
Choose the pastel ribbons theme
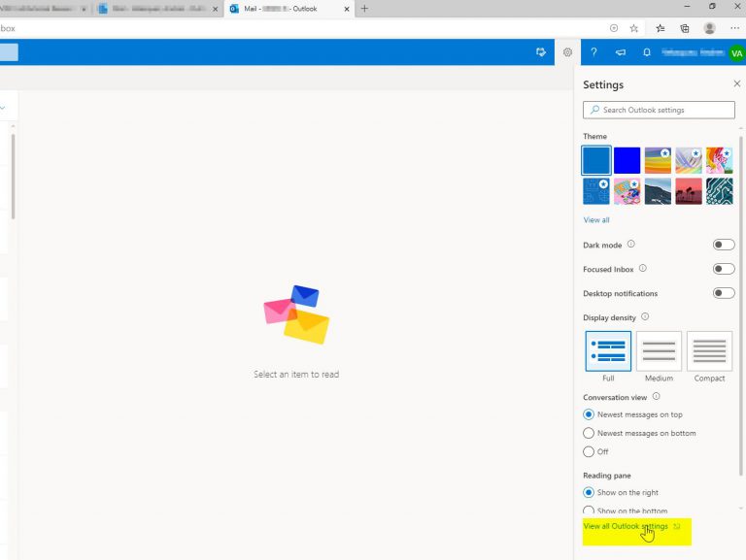(x=689, y=161)
